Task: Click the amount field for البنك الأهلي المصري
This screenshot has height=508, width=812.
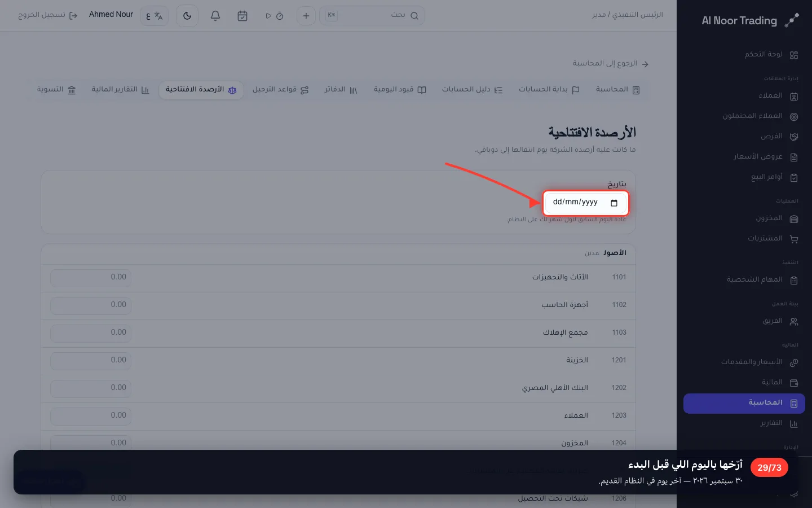Action: tap(91, 388)
